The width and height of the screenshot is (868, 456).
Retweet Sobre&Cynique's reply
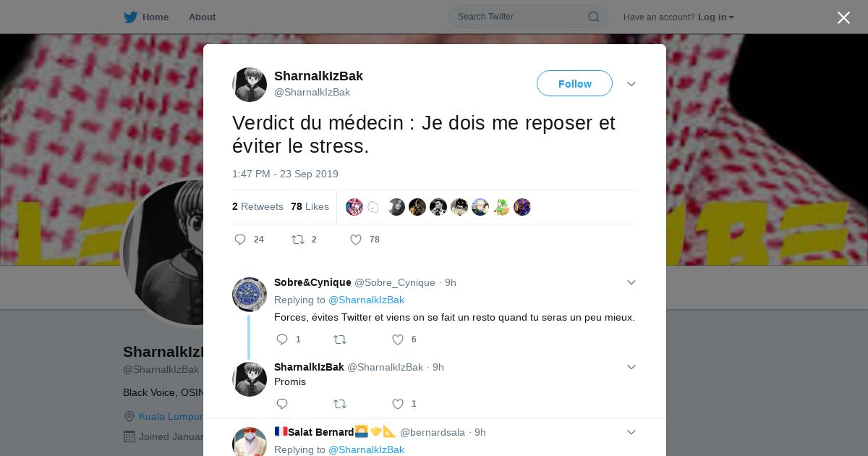[340, 339]
